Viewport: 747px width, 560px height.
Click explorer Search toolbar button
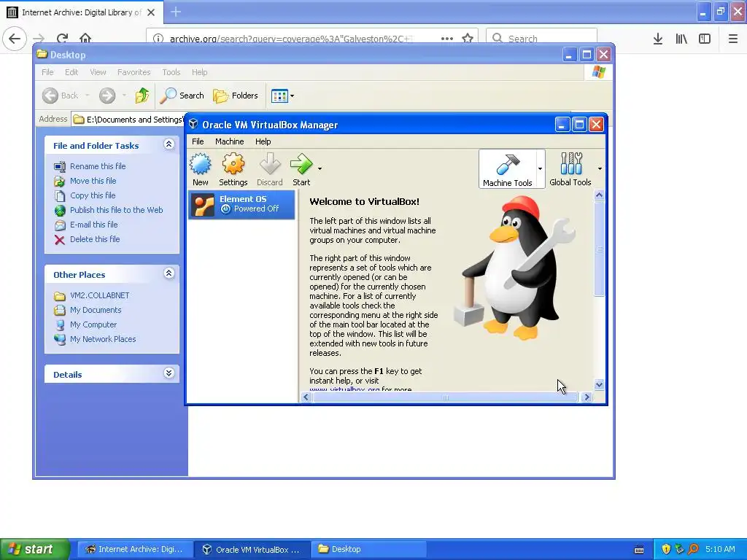(x=182, y=96)
